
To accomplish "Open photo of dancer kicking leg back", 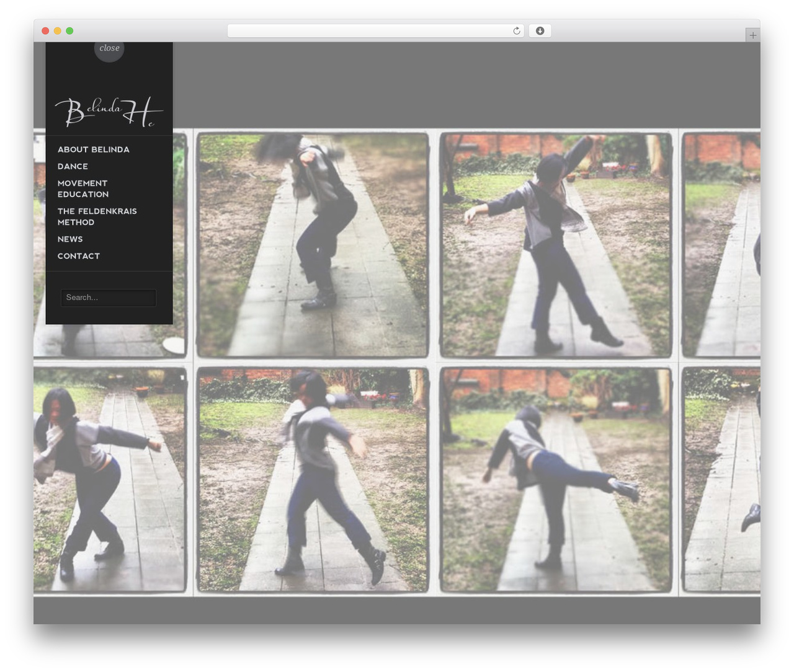I will pos(556,479).
